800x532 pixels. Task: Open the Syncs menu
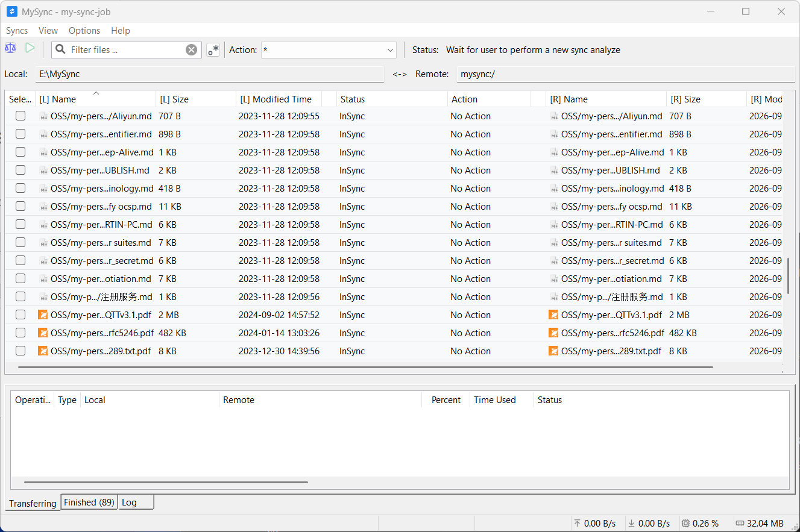click(x=17, y=31)
